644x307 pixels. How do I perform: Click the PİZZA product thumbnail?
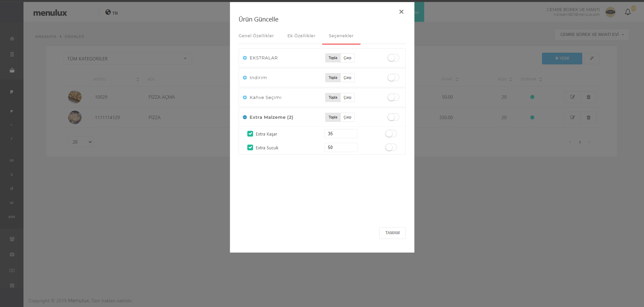click(75, 117)
